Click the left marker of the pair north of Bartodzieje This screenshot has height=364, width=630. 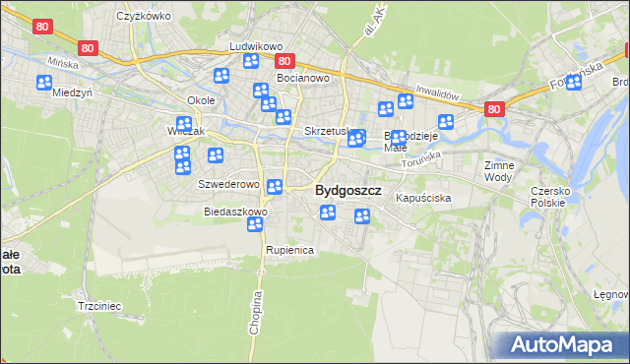coord(386,109)
